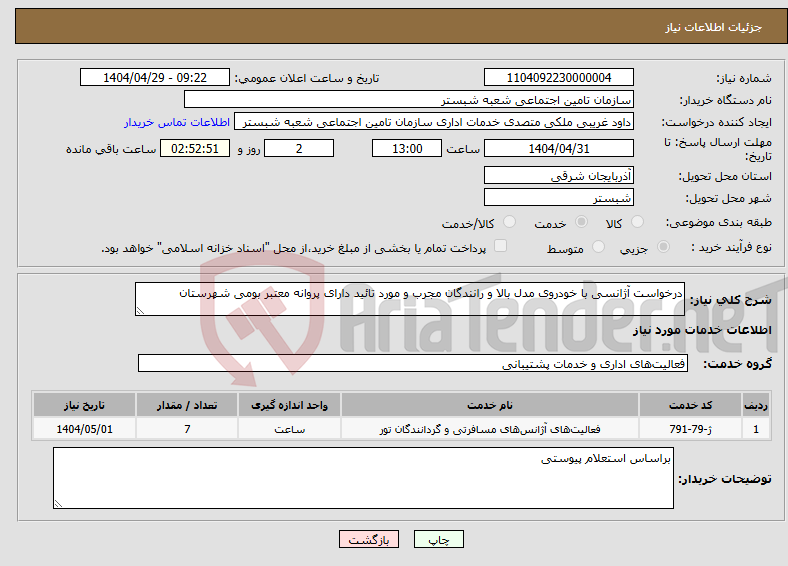
Task: Select the متوسط purchase type radio
Action: (x=599, y=247)
